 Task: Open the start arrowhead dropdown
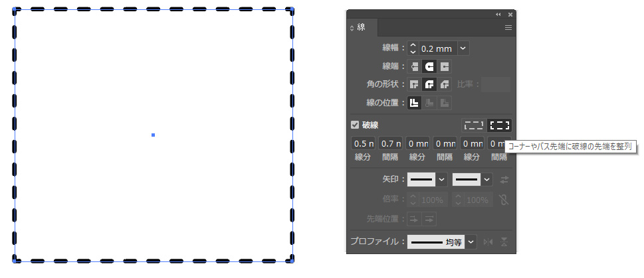(x=441, y=180)
